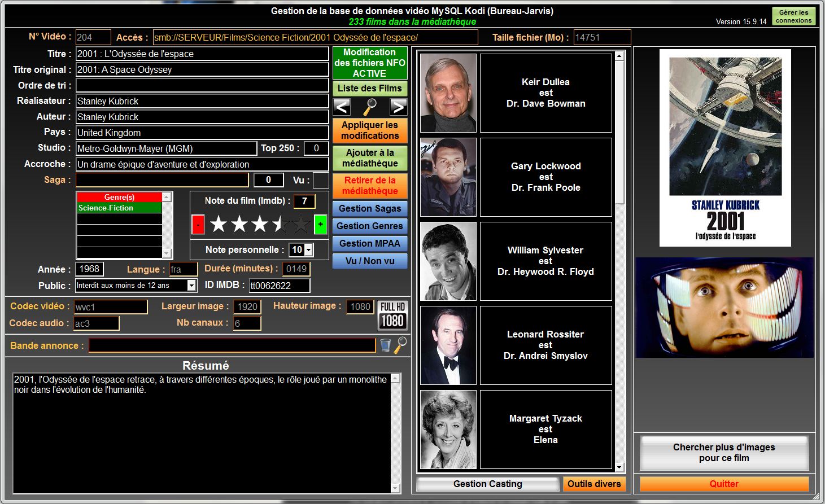
Task: Select the Keir Dullea actor photo
Action: (x=448, y=93)
